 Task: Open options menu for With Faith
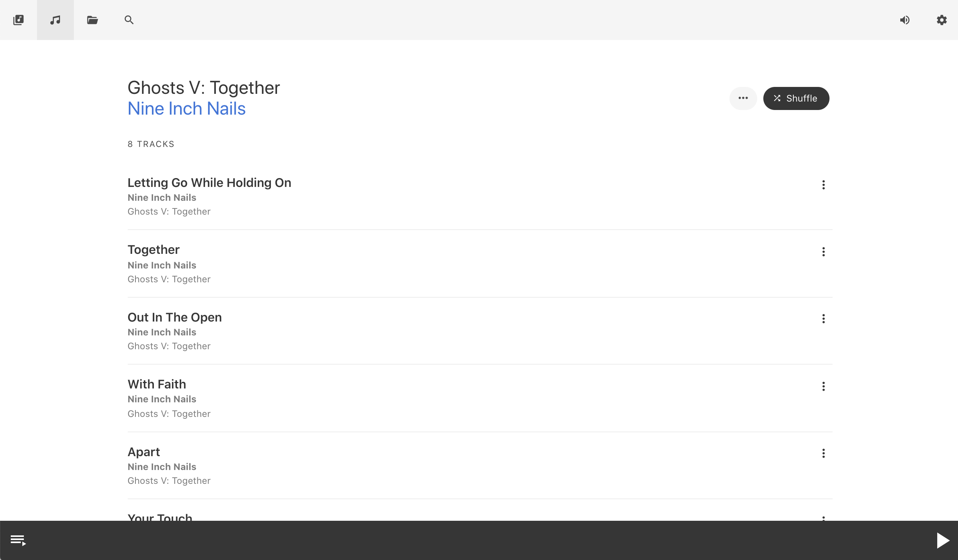click(823, 386)
